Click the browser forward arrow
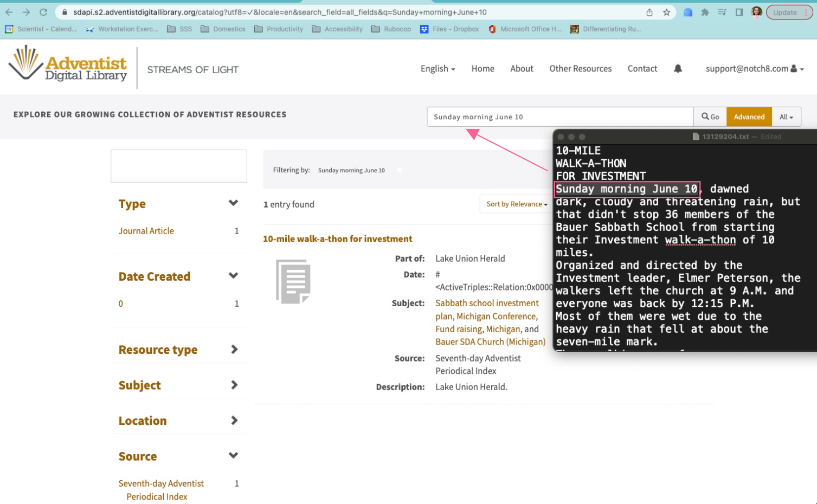This screenshot has height=504, width=817. click(x=26, y=12)
